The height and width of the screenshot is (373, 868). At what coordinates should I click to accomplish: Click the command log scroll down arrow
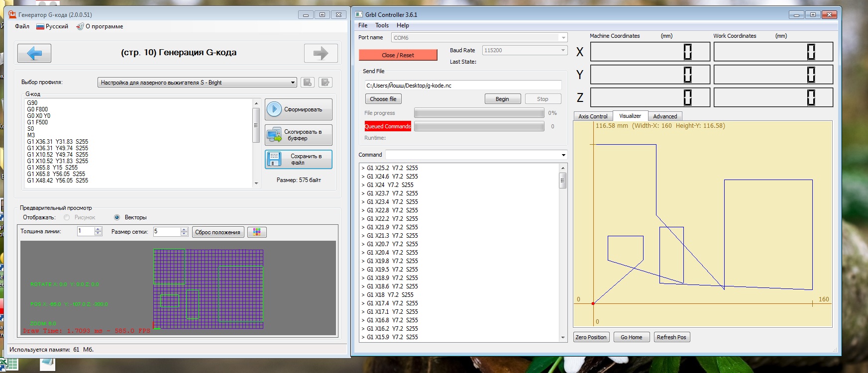tap(563, 337)
